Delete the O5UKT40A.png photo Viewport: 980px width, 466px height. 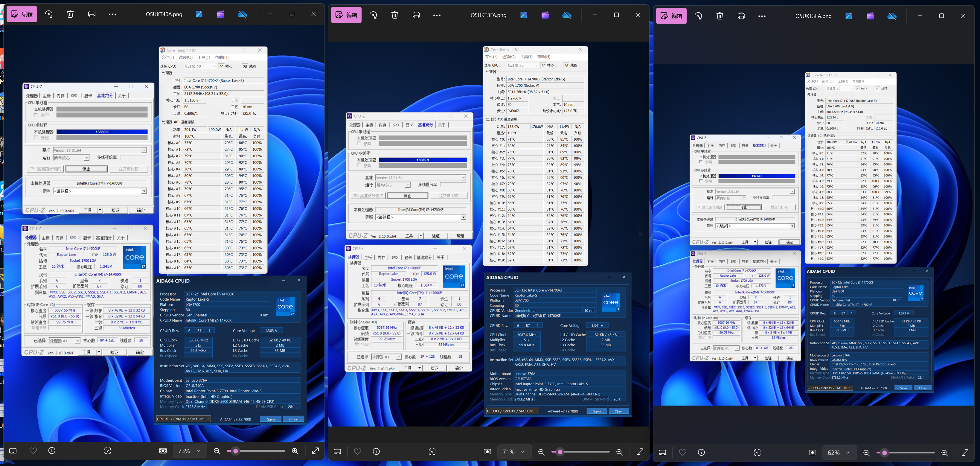(x=70, y=14)
